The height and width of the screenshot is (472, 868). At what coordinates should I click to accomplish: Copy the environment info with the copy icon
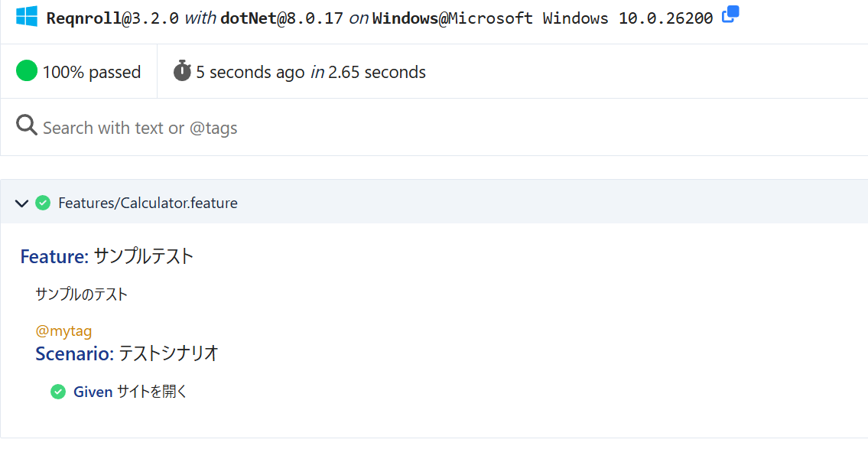pos(730,15)
